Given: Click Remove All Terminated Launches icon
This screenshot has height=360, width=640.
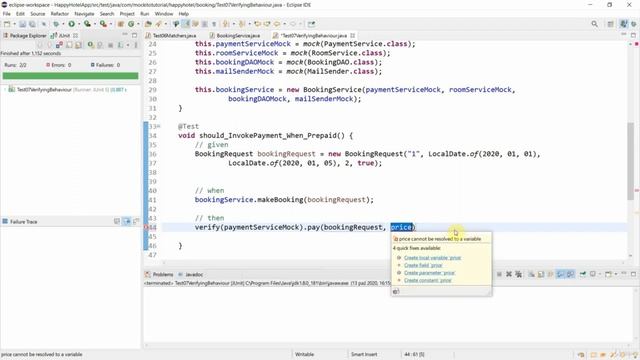Looking at the screenshot, I should coord(518,274).
